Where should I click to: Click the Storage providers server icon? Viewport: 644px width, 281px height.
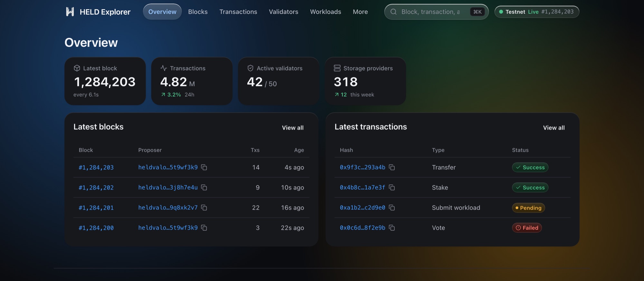point(337,68)
